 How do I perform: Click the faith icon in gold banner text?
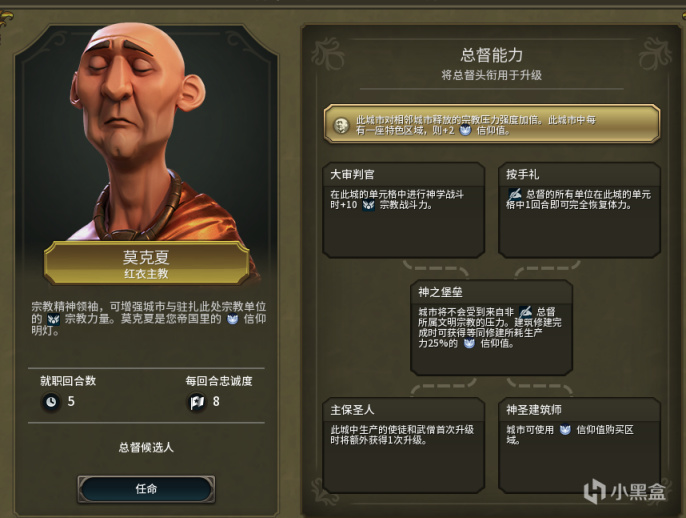(465, 130)
